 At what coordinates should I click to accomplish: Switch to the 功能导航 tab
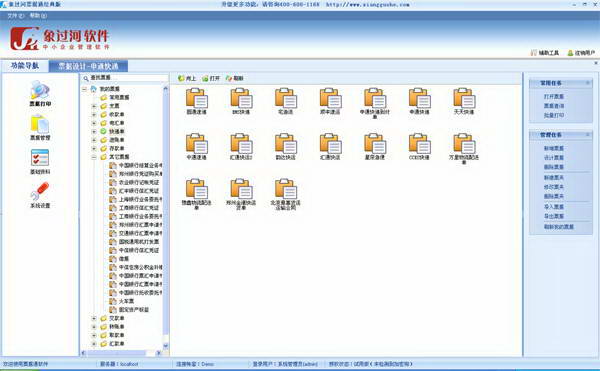(25, 66)
